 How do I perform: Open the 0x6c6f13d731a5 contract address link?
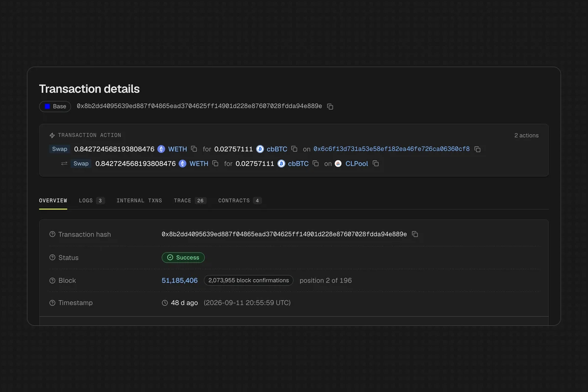[x=392, y=149]
